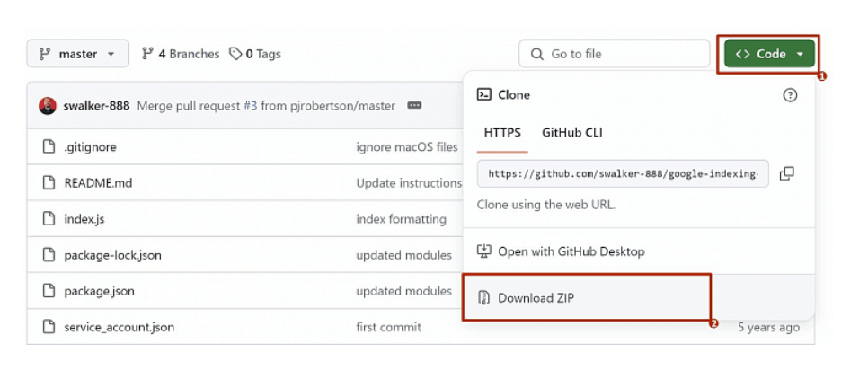Select Open with GitHub Desktop
Image resolution: width=868 pixels, height=370 pixels.
tap(571, 251)
